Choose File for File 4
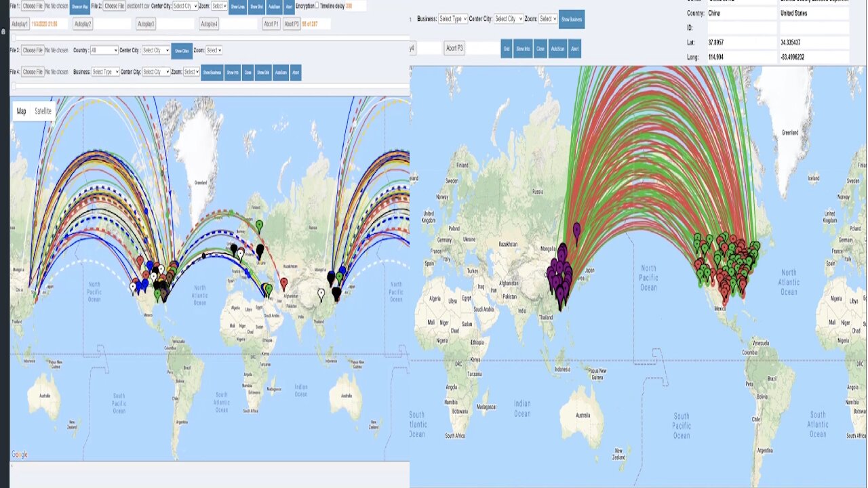The image size is (868, 488). pyautogui.click(x=33, y=72)
